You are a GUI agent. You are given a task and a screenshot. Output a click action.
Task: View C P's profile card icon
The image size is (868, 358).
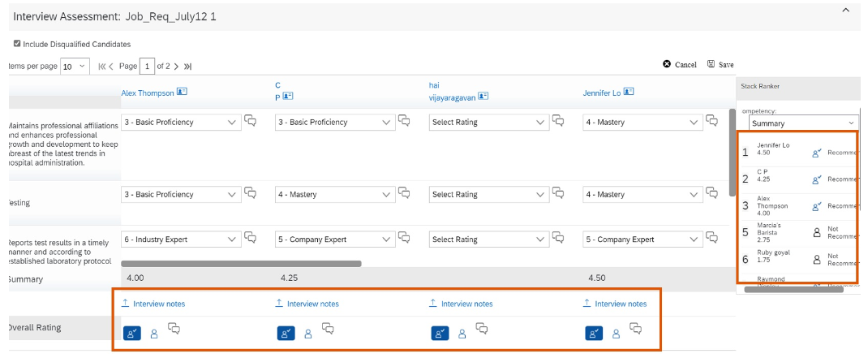click(288, 96)
